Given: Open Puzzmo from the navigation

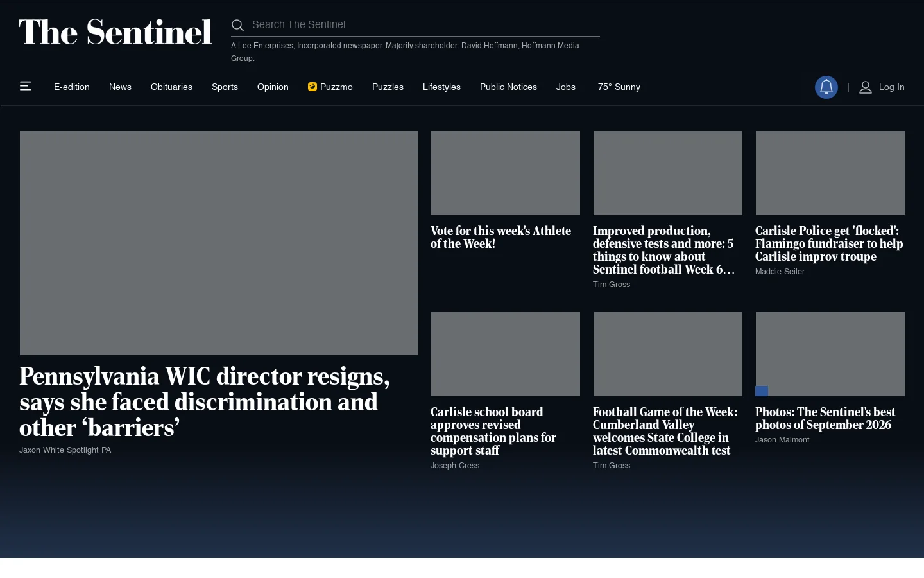Looking at the screenshot, I should click(x=330, y=87).
